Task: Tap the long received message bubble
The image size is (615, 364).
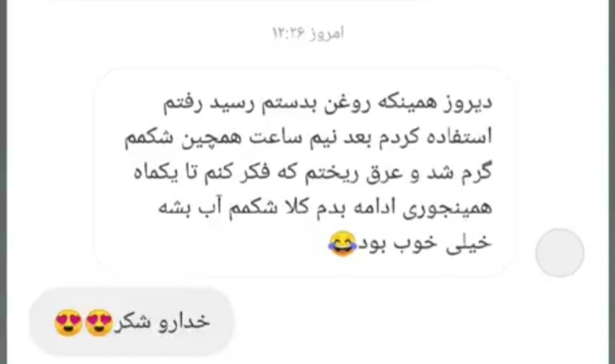Action: (304, 172)
